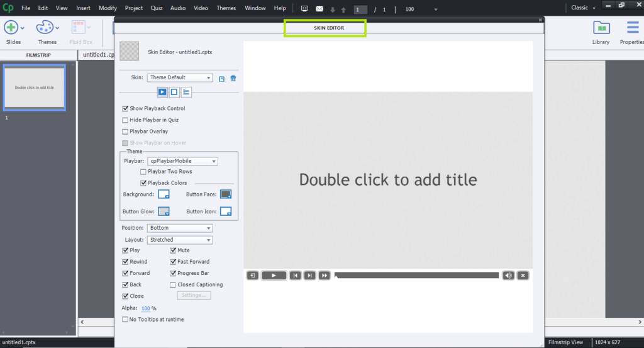Toggle Show Playback Control checkbox
Screen dimensions: 644x348
pyautogui.click(x=125, y=108)
